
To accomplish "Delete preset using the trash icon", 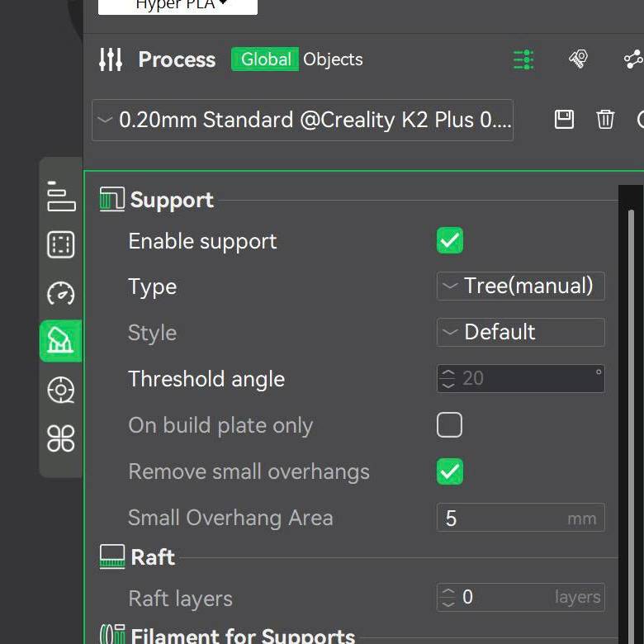I will click(x=605, y=120).
